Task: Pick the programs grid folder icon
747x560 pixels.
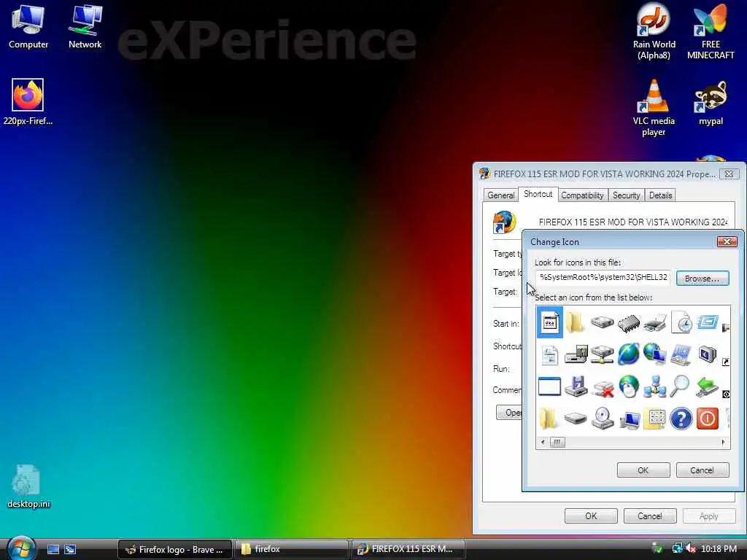Action: [655, 419]
